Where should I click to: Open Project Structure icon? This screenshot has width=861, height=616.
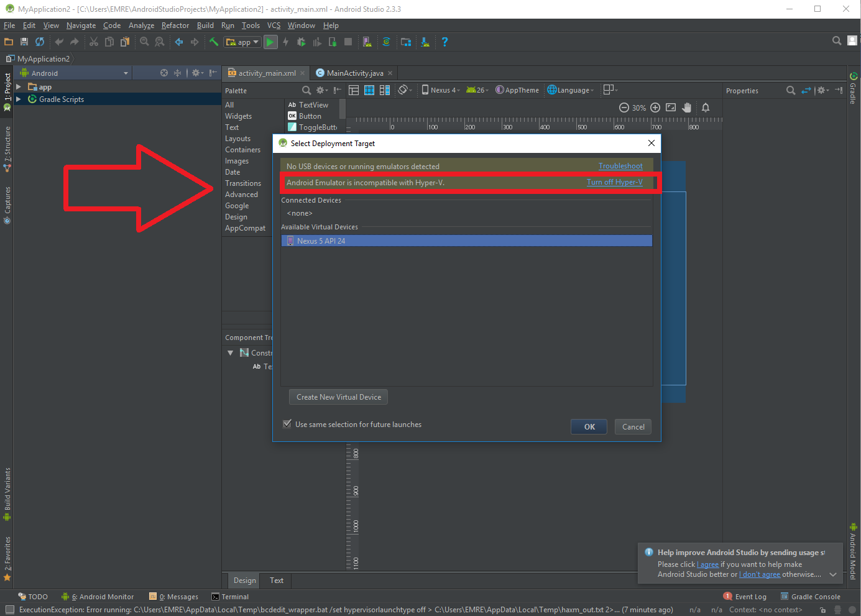(x=406, y=42)
